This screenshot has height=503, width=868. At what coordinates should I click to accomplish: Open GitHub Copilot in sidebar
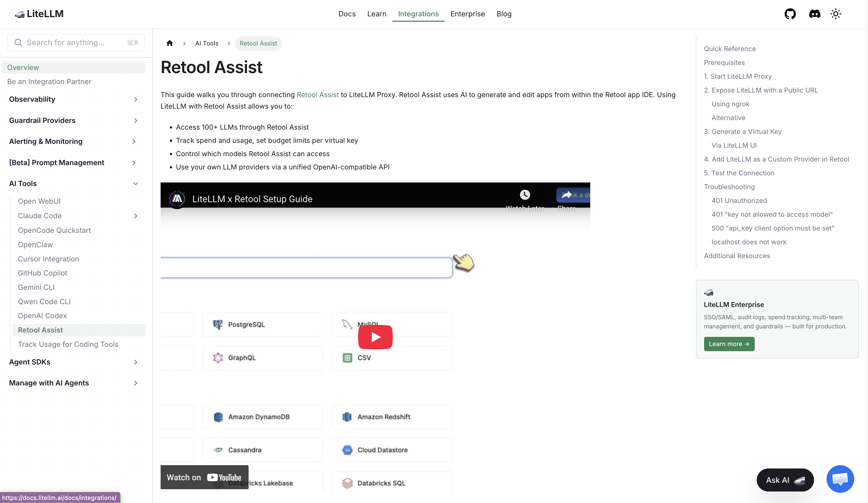43,273
